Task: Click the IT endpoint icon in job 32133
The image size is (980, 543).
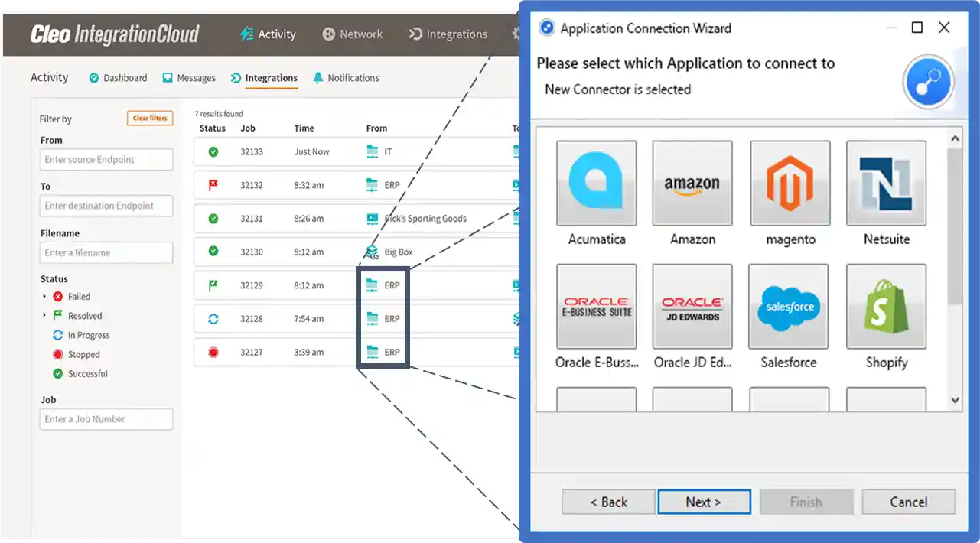Action: pyautogui.click(x=373, y=151)
